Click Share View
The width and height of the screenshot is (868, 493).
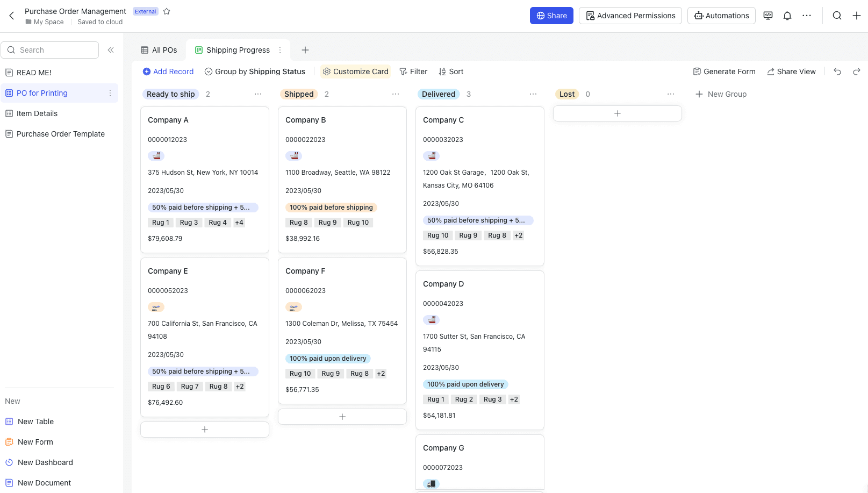791,72
